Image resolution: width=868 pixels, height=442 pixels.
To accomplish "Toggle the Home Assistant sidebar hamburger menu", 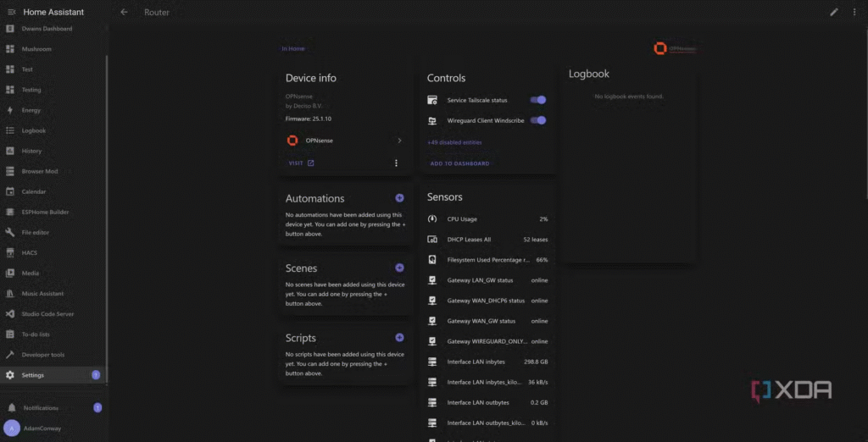I will 11,12.
